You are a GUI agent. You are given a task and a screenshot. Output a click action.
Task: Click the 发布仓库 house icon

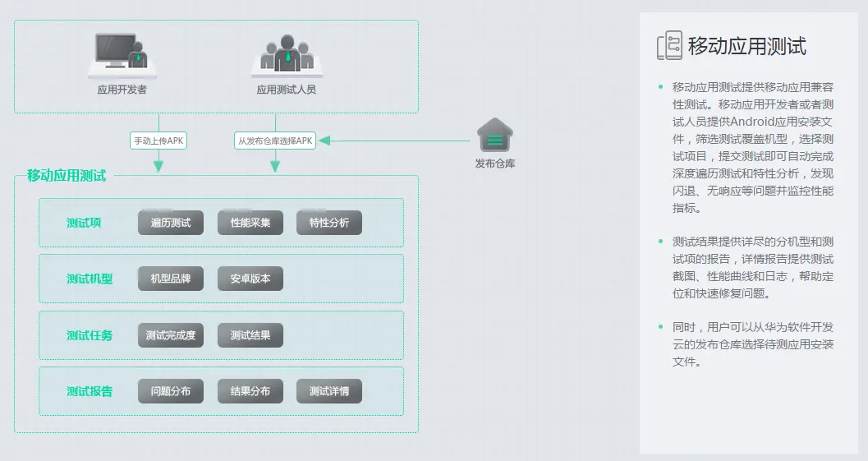pos(495,136)
